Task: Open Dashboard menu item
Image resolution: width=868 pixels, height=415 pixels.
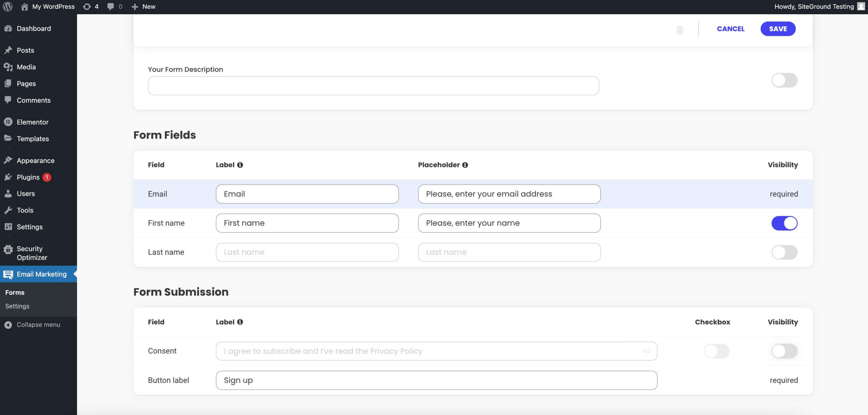Action: [x=38, y=28]
